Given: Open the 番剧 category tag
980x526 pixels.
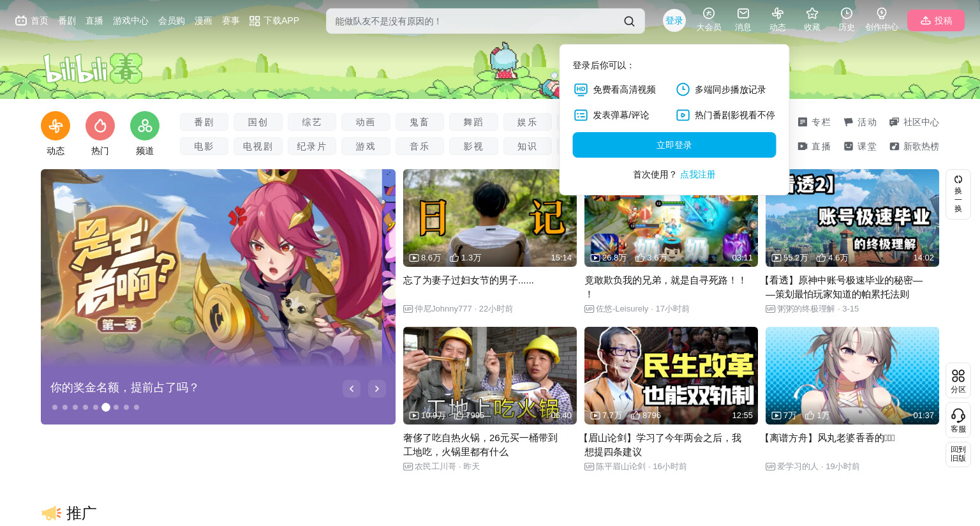Looking at the screenshot, I should click(x=204, y=122).
